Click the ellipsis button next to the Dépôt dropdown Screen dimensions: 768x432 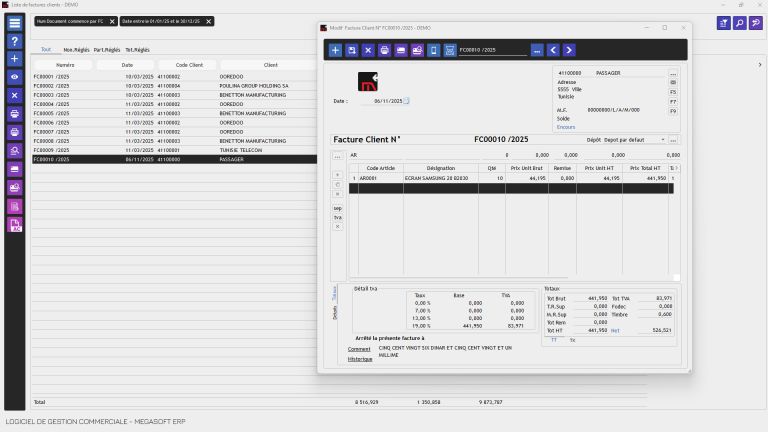(x=673, y=140)
